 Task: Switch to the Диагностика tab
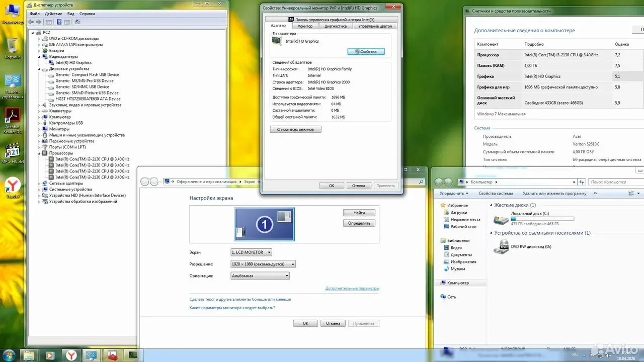coord(336,26)
